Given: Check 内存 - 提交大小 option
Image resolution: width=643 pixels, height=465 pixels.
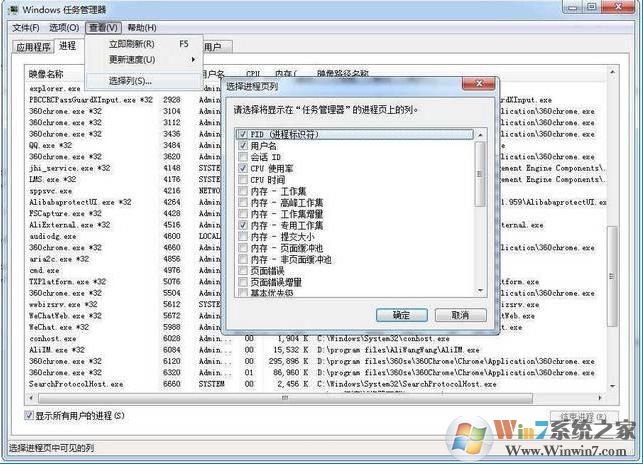Looking at the screenshot, I should (243, 237).
